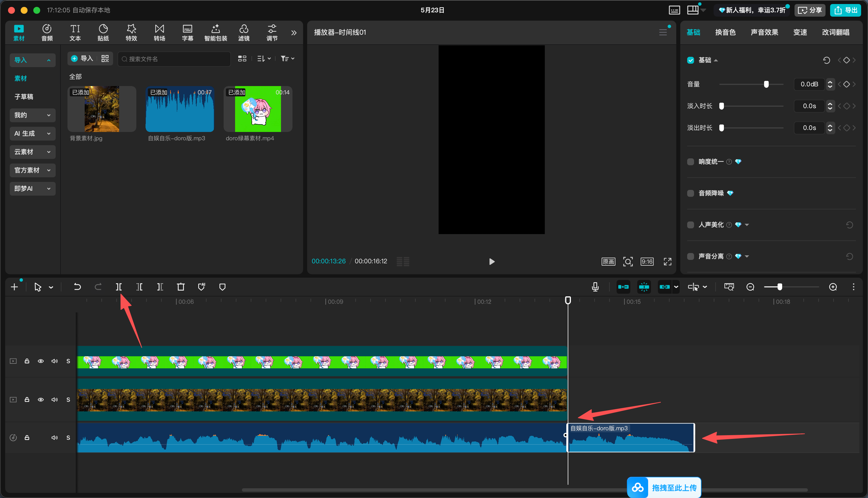The width and height of the screenshot is (868, 498).
Task: Click the 导入 import button
Action: 82,59
